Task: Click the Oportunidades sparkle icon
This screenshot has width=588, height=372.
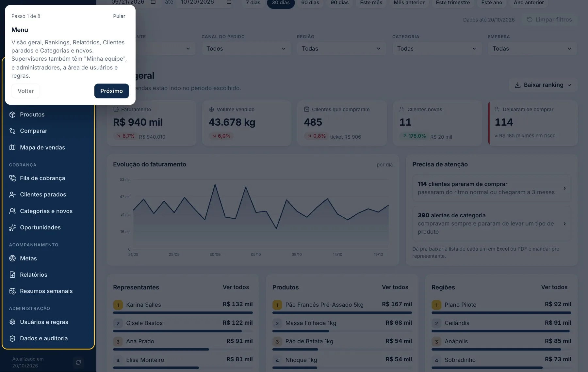Action: coord(12,227)
